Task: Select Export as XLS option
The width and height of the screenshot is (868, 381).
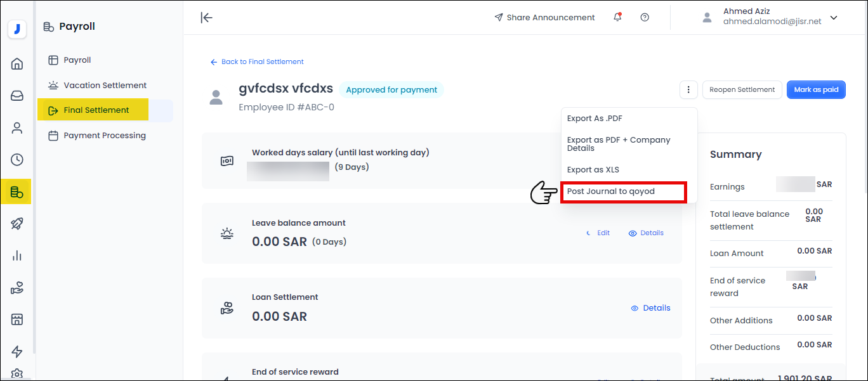Action: [593, 170]
